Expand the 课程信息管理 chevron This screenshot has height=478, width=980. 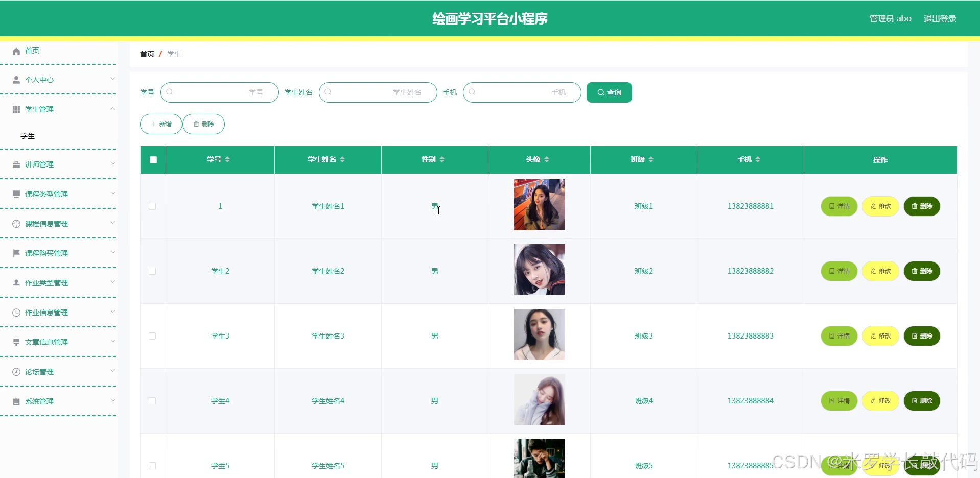tap(113, 223)
